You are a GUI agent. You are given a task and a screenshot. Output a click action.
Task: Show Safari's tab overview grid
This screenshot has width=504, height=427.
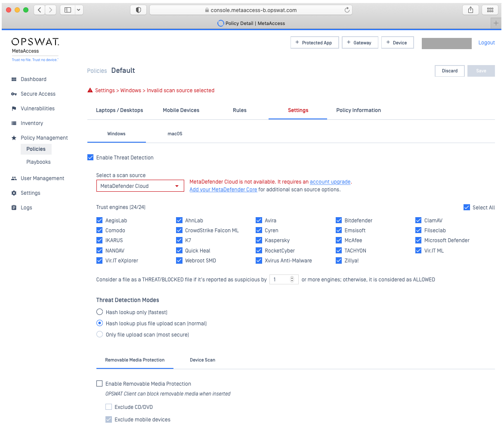(x=490, y=10)
